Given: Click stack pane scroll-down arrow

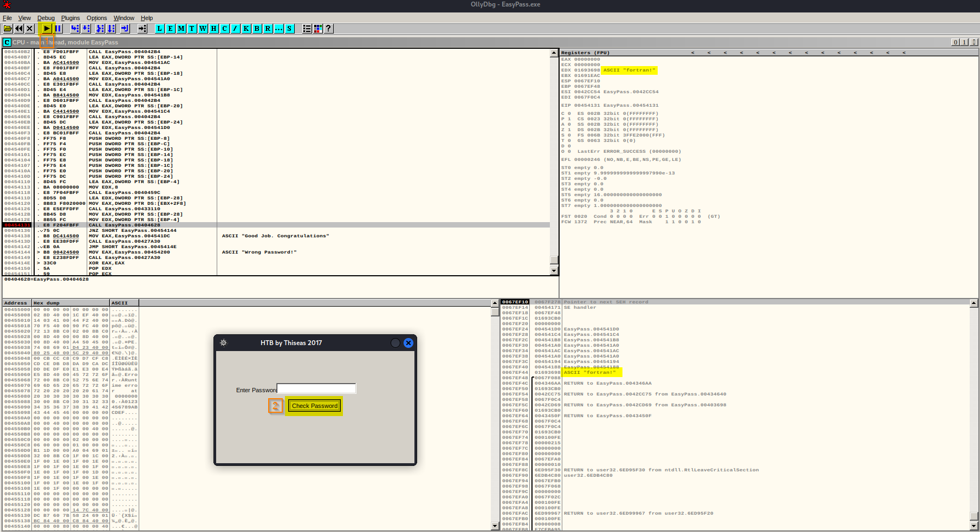Looking at the screenshot, I should coord(973,526).
